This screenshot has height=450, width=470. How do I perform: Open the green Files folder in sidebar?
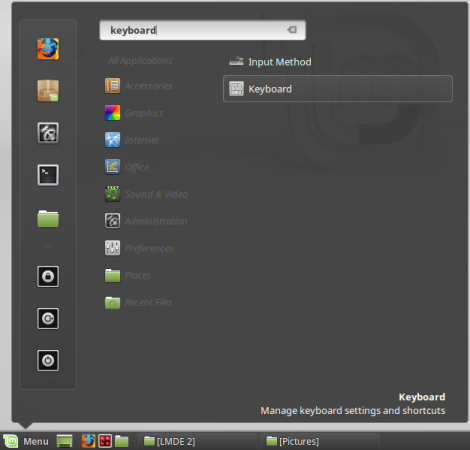point(48,218)
